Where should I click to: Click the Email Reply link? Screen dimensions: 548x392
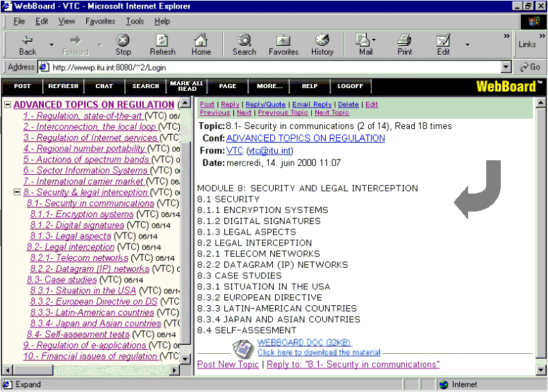pyautogui.click(x=312, y=104)
